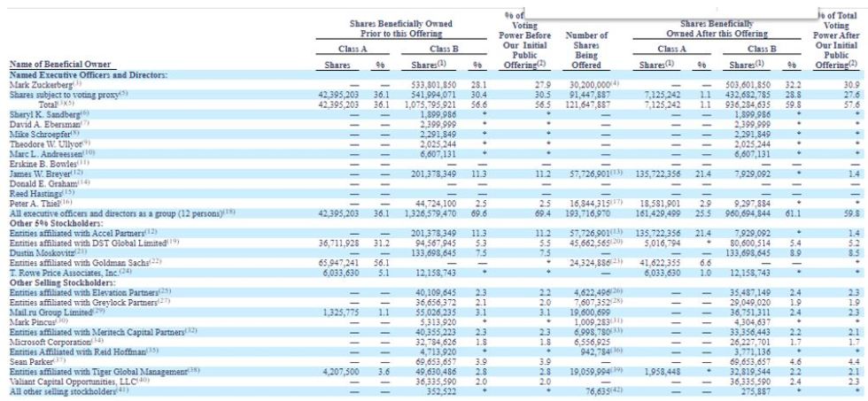Click the 76,635 other stockholders offered value
The image size is (868, 401).
point(597,390)
